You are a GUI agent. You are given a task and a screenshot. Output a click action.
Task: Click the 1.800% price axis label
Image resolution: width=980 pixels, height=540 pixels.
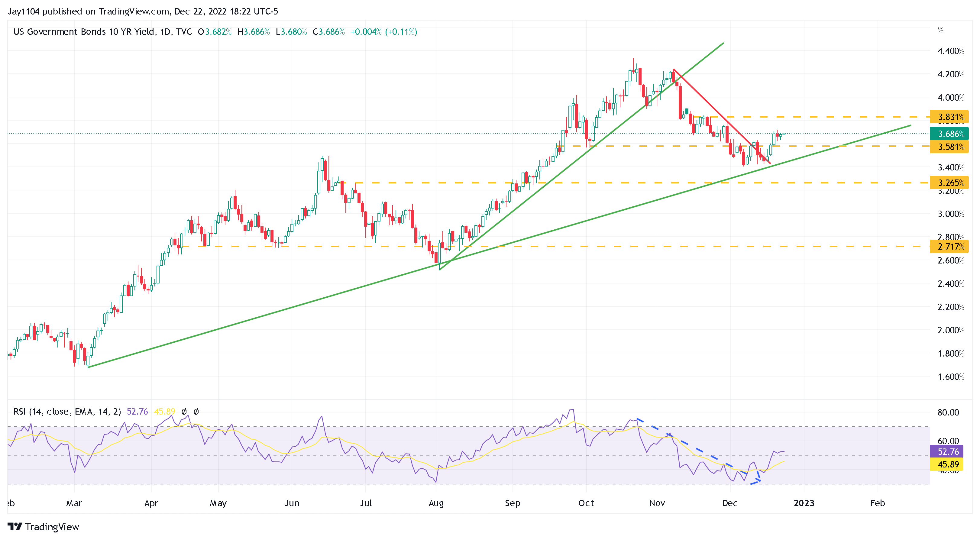point(951,354)
